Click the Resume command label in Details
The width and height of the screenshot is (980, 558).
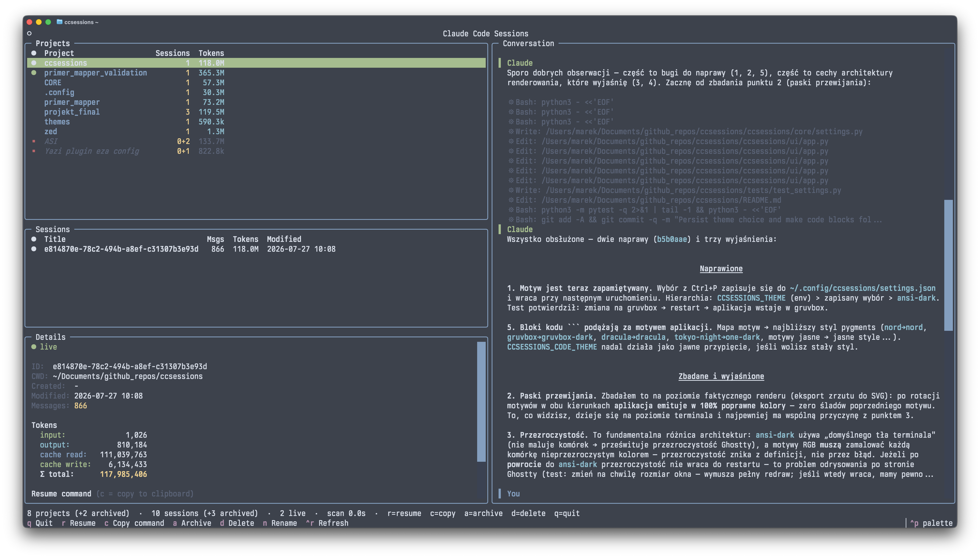click(x=61, y=494)
